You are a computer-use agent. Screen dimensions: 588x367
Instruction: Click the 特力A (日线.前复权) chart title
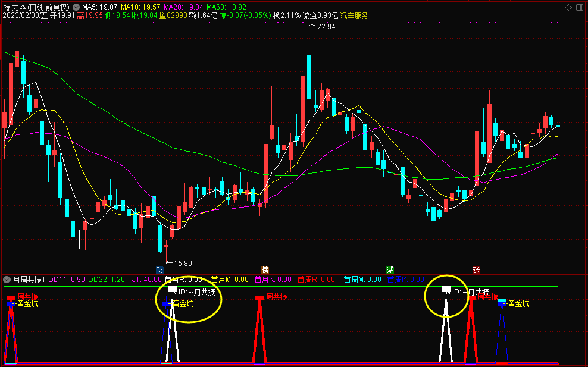(x=36, y=7)
